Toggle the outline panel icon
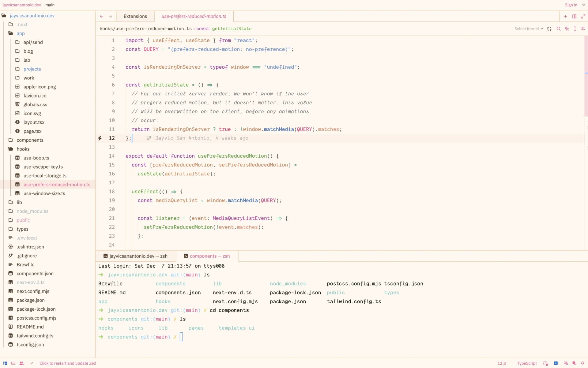This screenshot has width=588, height=368. (x=13, y=363)
